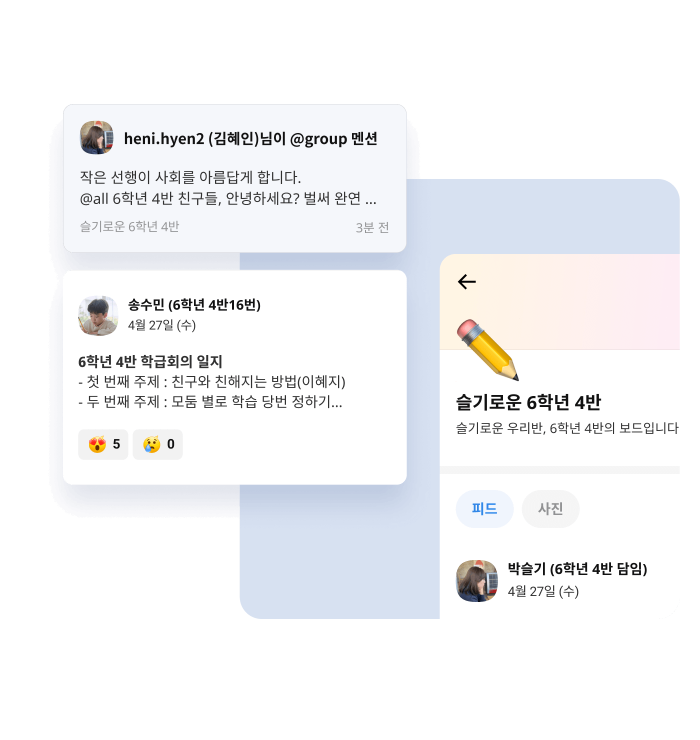The height and width of the screenshot is (740, 700).
Task: Open the post titled 6학년 4반 학급회의 일지
Action: coord(150,361)
